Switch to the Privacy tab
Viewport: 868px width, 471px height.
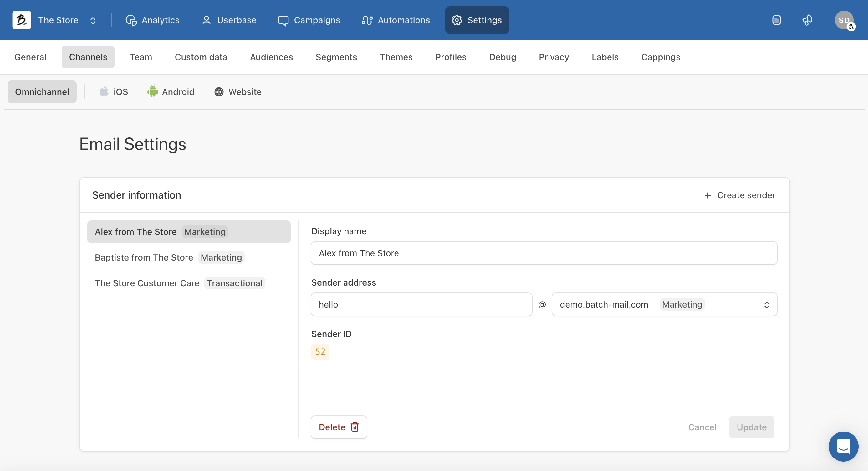pyautogui.click(x=554, y=57)
